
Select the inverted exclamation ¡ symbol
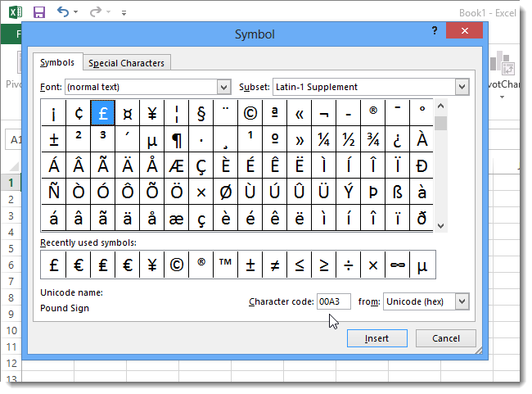point(54,113)
